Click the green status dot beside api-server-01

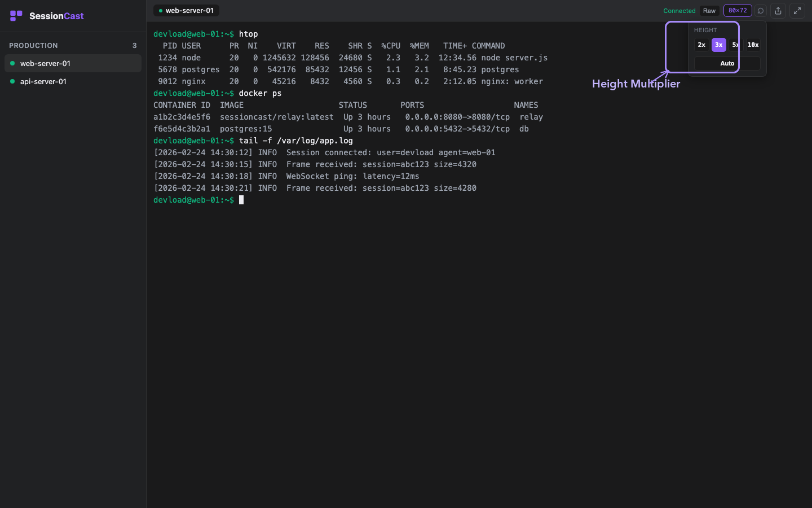(x=12, y=81)
